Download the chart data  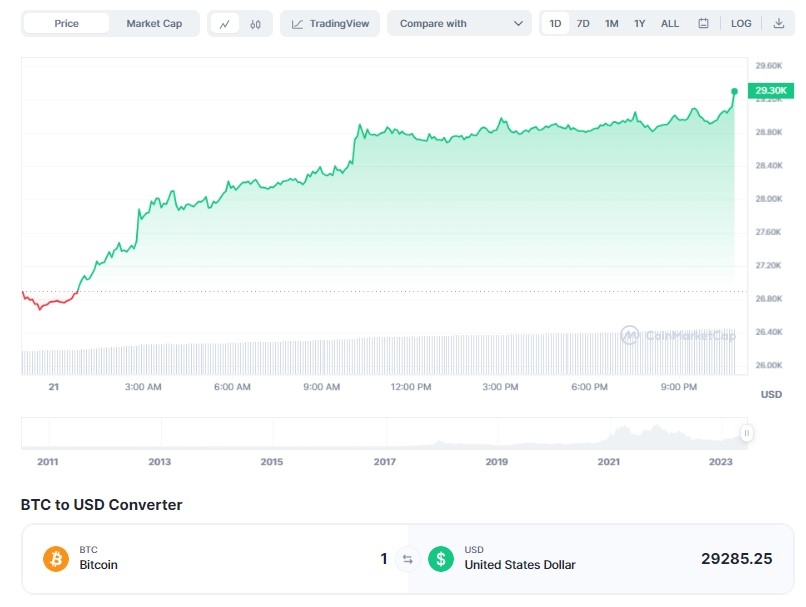[x=779, y=24]
